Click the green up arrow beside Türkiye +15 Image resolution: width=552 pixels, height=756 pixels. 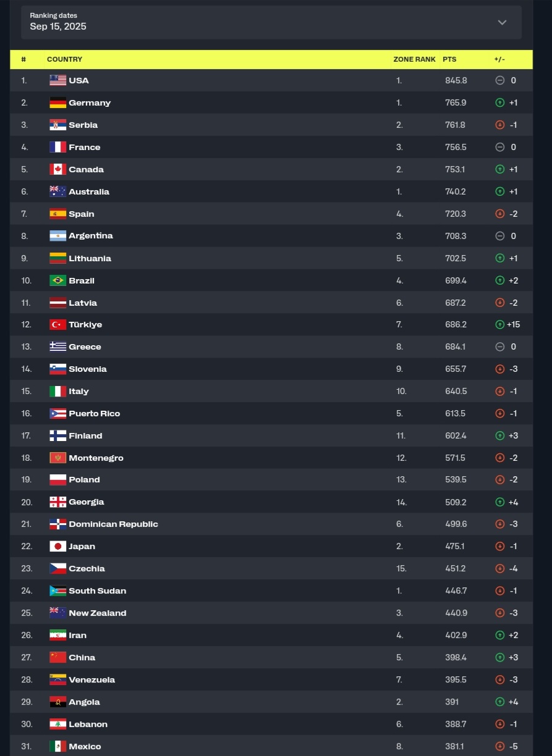pyautogui.click(x=499, y=324)
